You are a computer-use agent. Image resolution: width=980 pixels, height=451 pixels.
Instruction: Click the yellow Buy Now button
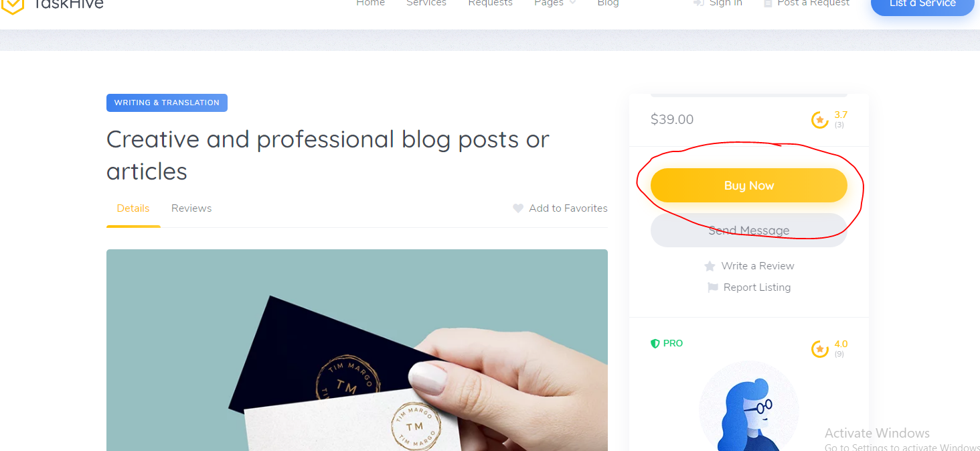coord(749,186)
